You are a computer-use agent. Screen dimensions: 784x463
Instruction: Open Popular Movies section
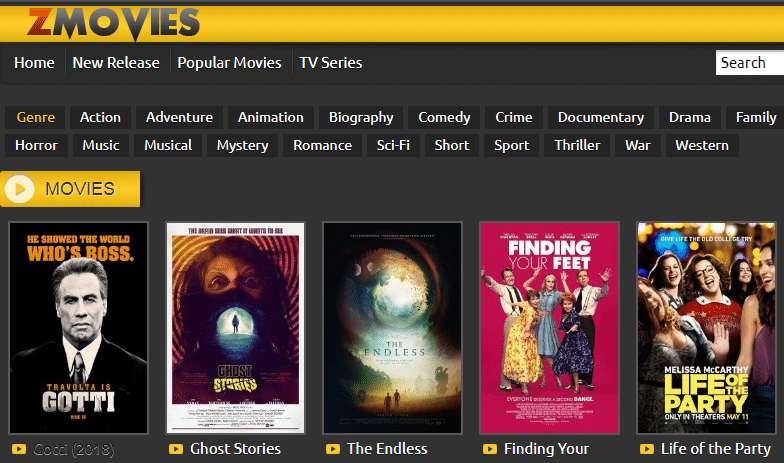tap(229, 62)
